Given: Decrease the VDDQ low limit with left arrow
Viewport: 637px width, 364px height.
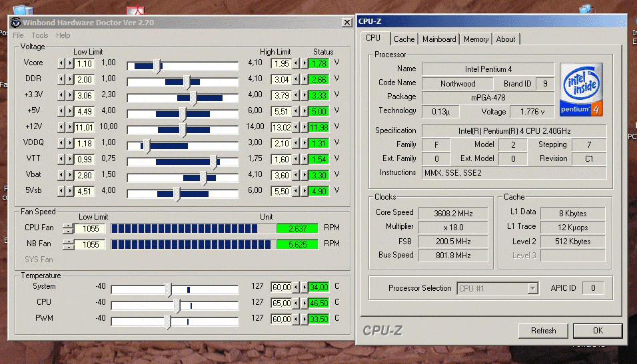Looking at the screenshot, I should tap(61, 143).
